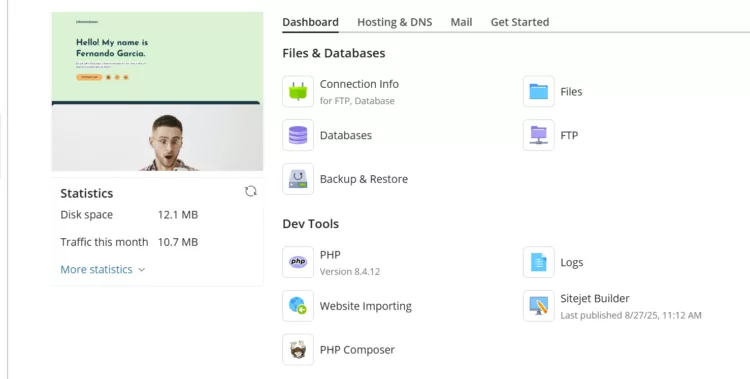Image resolution: width=750 pixels, height=379 pixels.
Task: Open the purple Databases stack icon
Action: tap(298, 135)
